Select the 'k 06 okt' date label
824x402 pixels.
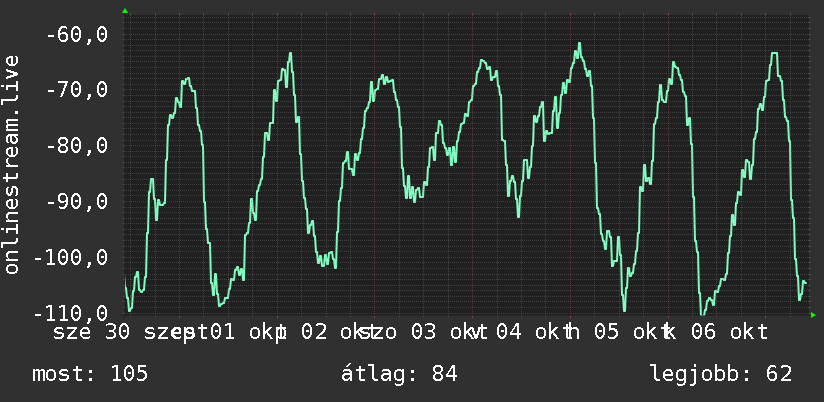coord(715,333)
